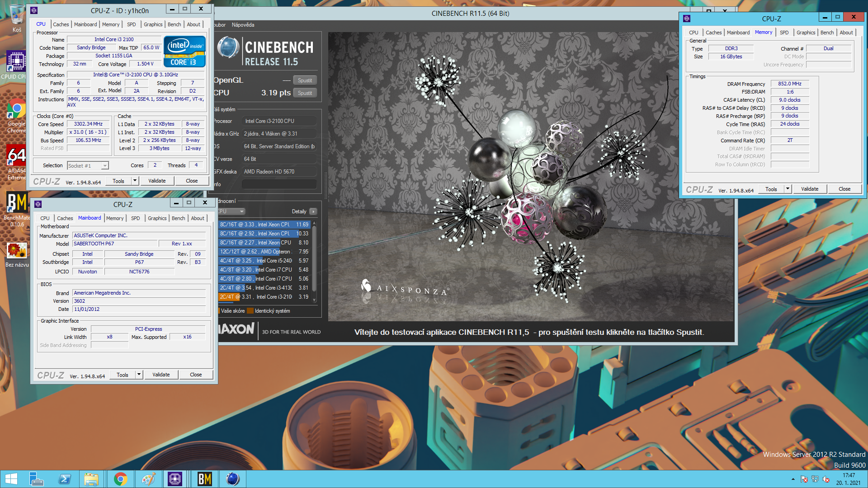This screenshot has width=868, height=488.
Task: Open the Nápověda menu in Cinebench
Action: [243, 25]
